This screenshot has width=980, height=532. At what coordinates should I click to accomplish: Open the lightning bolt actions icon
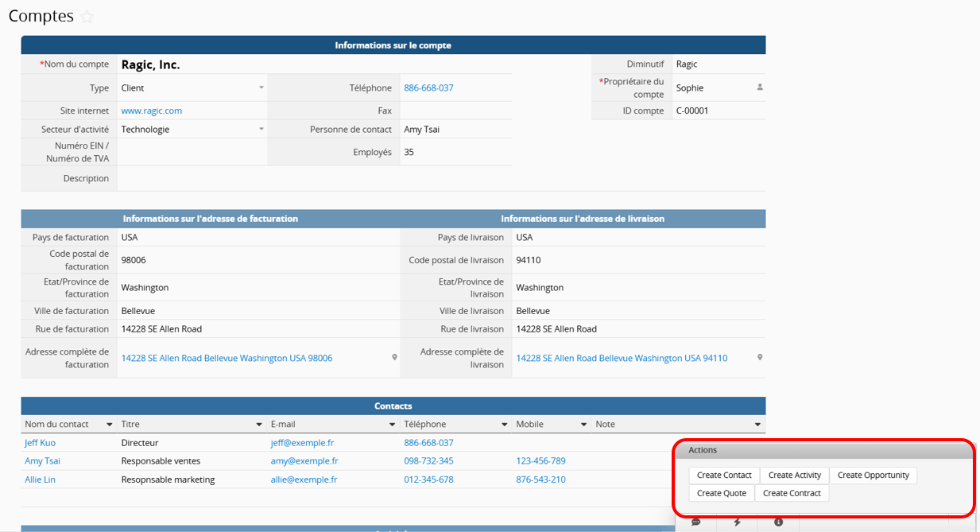(x=737, y=522)
